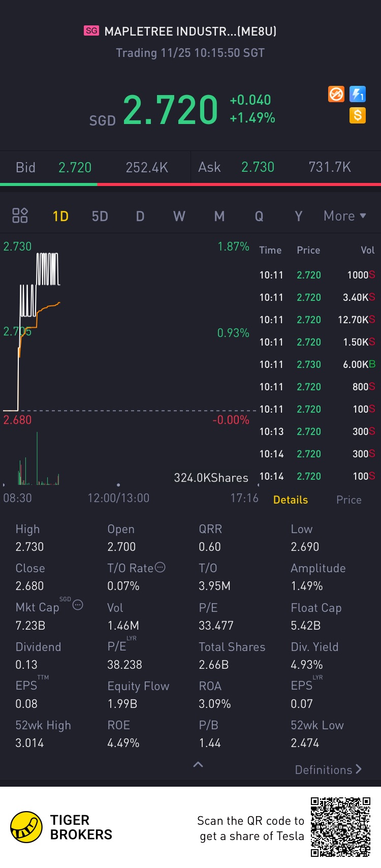Tap the yellow dollar badge icon

click(358, 115)
